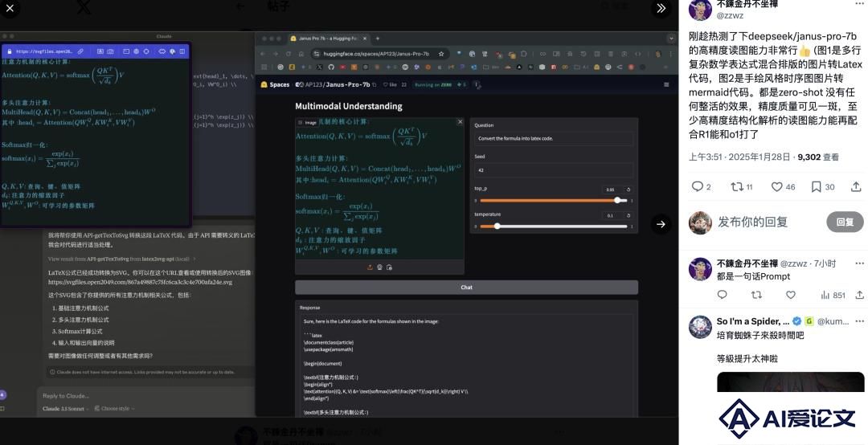Reply to the 都是一句话Prompt comment
This screenshot has height=445, width=868.
coord(722,295)
